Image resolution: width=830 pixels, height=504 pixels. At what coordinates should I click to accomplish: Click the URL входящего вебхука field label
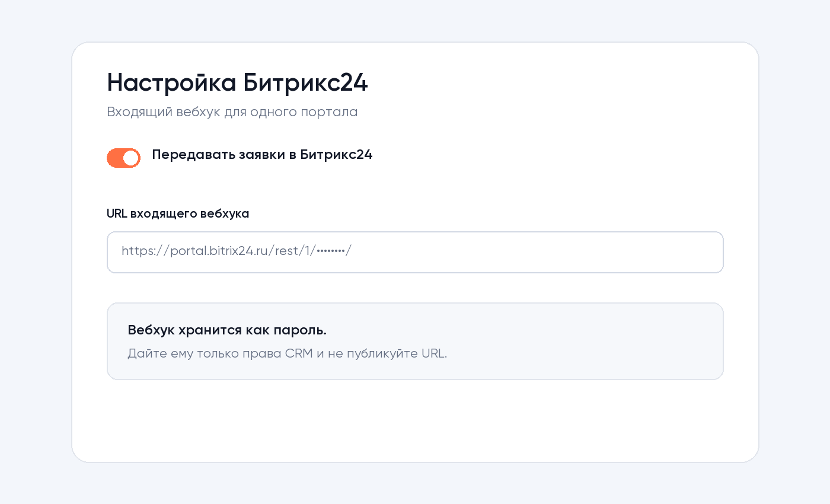[x=178, y=213]
